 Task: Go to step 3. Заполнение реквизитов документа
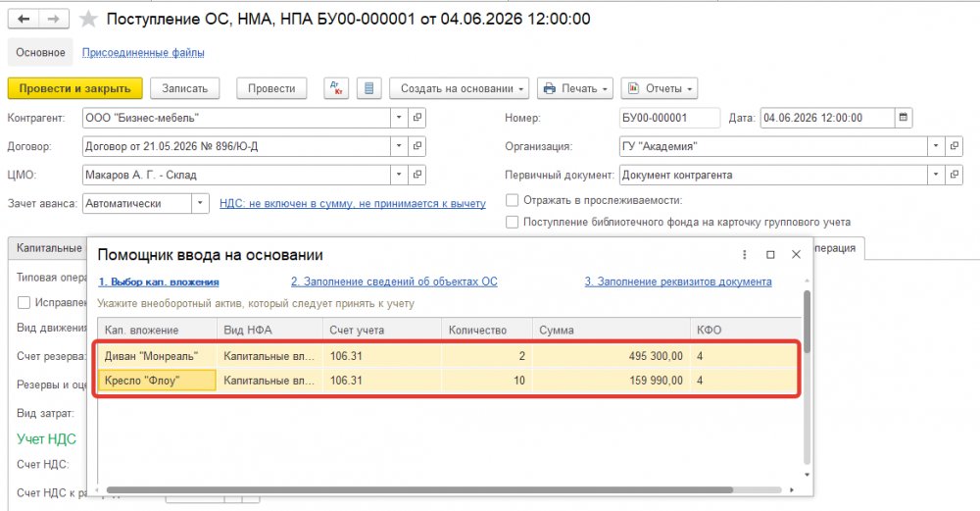click(x=678, y=282)
